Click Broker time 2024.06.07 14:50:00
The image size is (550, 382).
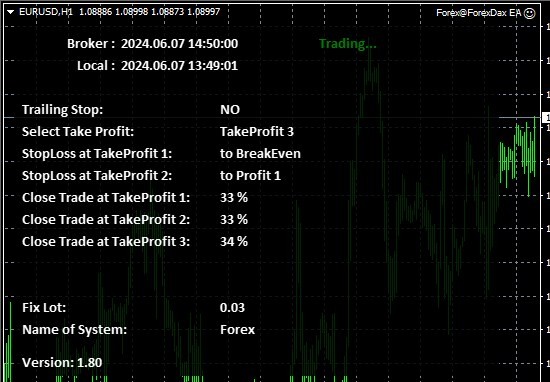pos(180,43)
